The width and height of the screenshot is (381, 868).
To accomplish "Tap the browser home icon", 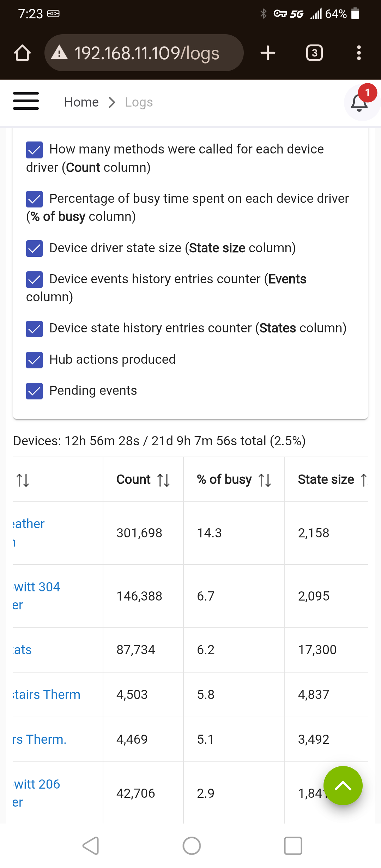I will coord(22,53).
